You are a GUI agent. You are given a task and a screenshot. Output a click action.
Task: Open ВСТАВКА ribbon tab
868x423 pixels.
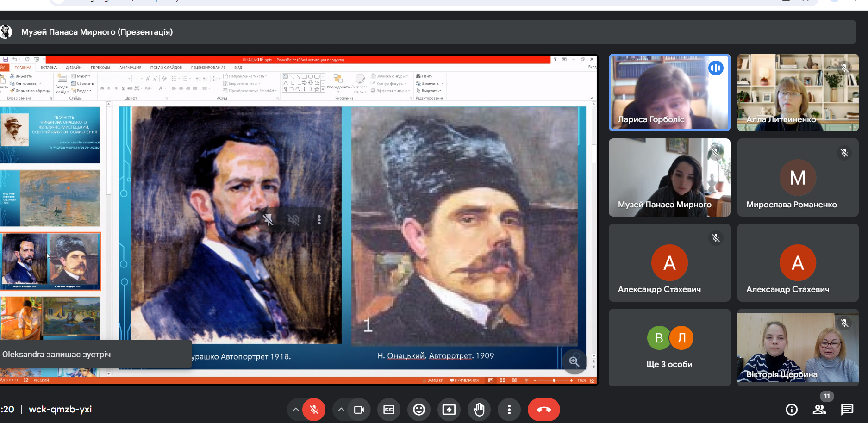(49, 68)
